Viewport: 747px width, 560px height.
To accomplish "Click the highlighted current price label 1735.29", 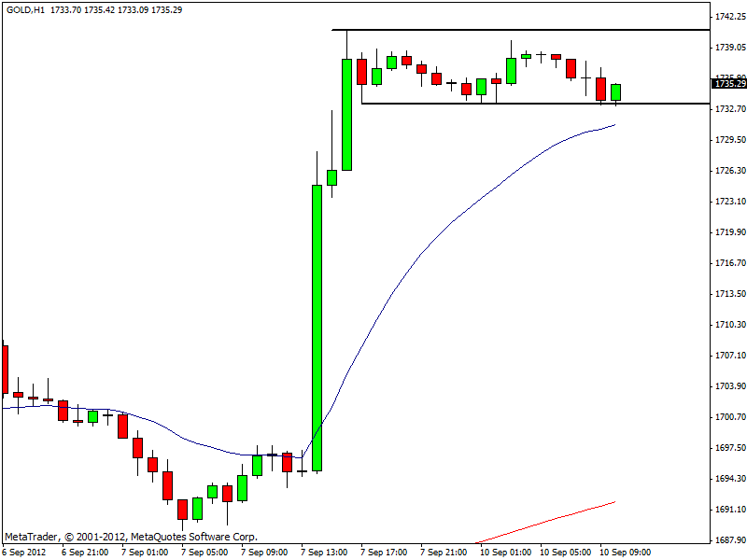I will [x=729, y=84].
